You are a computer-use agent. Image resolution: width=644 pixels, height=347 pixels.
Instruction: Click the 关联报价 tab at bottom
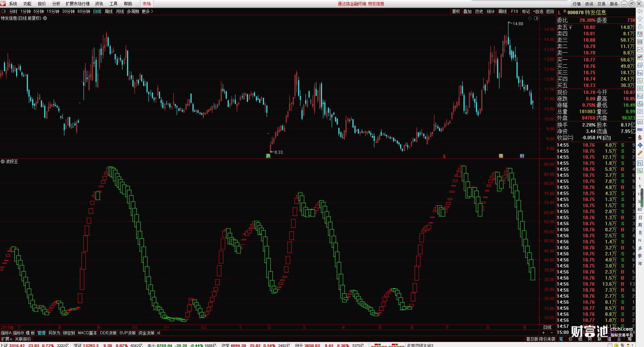click(23, 339)
